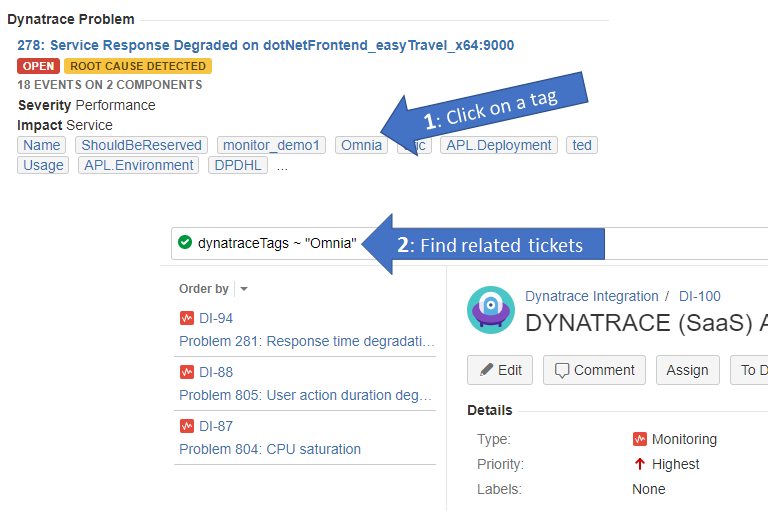Click the ShouldBeReserved tag
Screen dimensions: 768x511
click(x=142, y=145)
